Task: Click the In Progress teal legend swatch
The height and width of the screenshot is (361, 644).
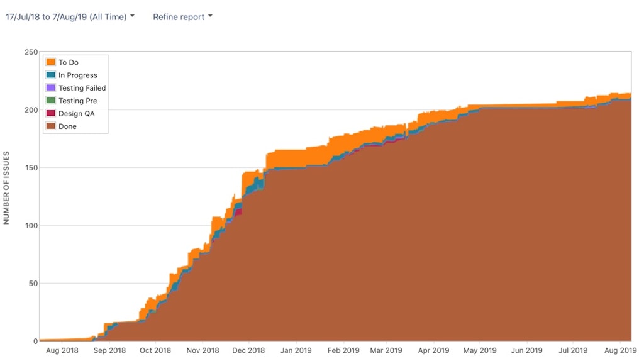Action: point(50,75)
